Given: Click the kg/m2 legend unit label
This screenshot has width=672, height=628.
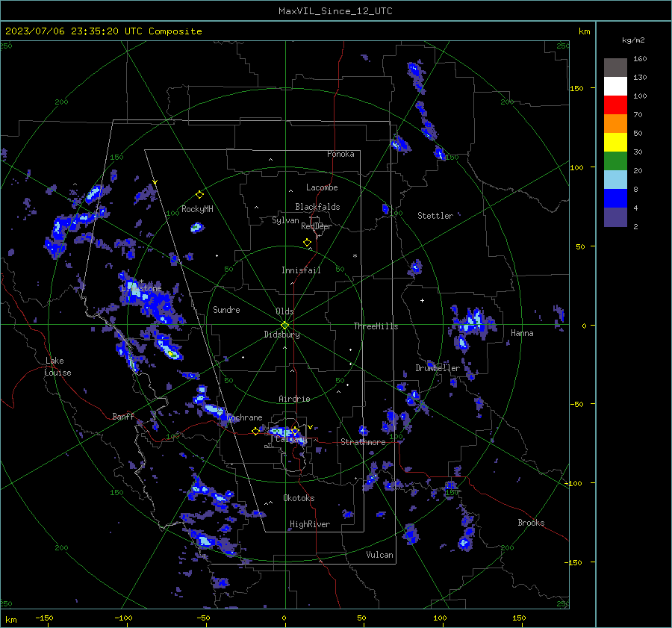Looking at the screenshot, I should (633, 40).
